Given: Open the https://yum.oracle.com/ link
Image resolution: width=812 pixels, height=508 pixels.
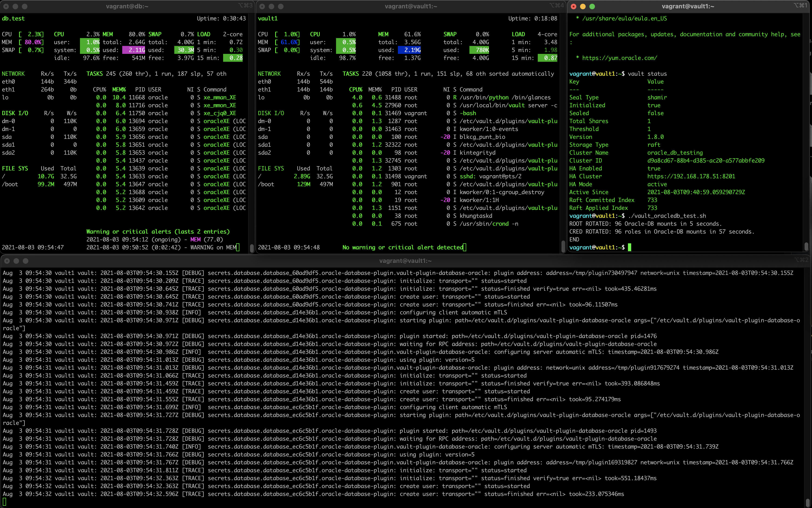Looking at the screenshot, I should pos(619,58).
